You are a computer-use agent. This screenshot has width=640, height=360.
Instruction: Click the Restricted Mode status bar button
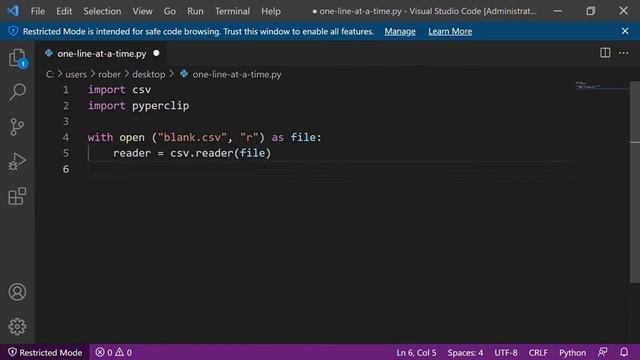(45, 352)
